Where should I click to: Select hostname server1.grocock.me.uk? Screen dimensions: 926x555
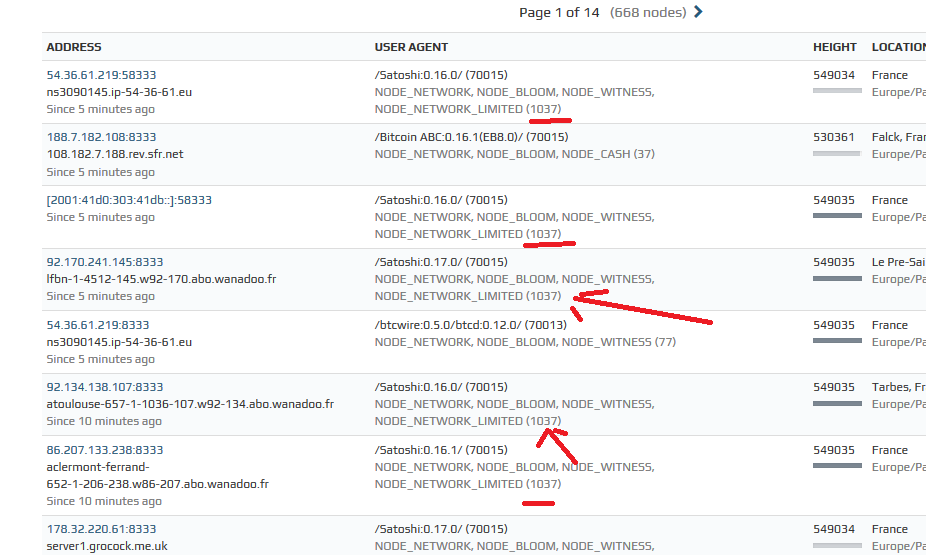point(107,547)
